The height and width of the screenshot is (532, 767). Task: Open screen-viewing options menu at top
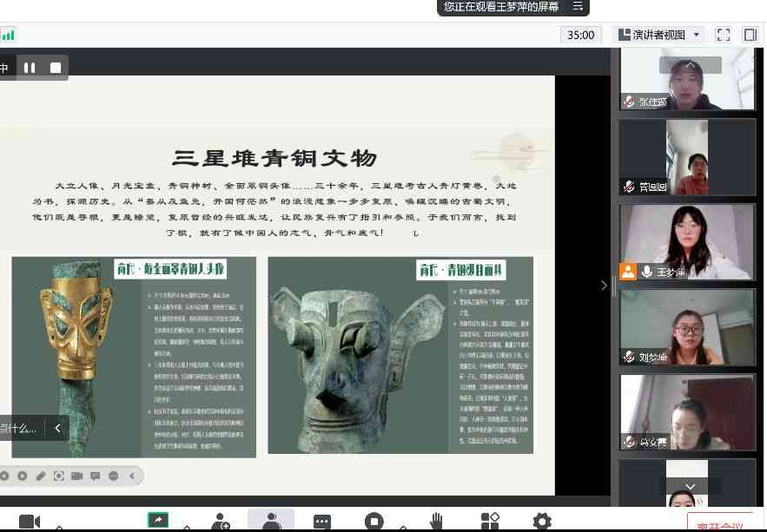578,7
